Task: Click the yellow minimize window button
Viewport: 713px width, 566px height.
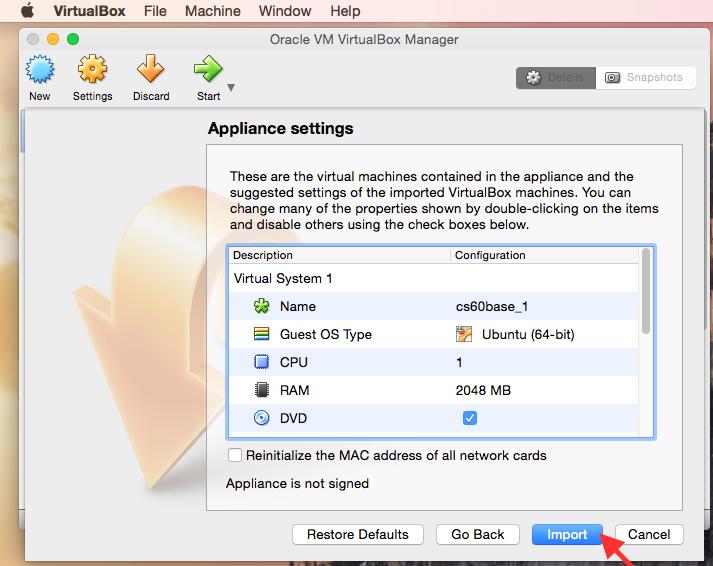Action: [53, 39]
